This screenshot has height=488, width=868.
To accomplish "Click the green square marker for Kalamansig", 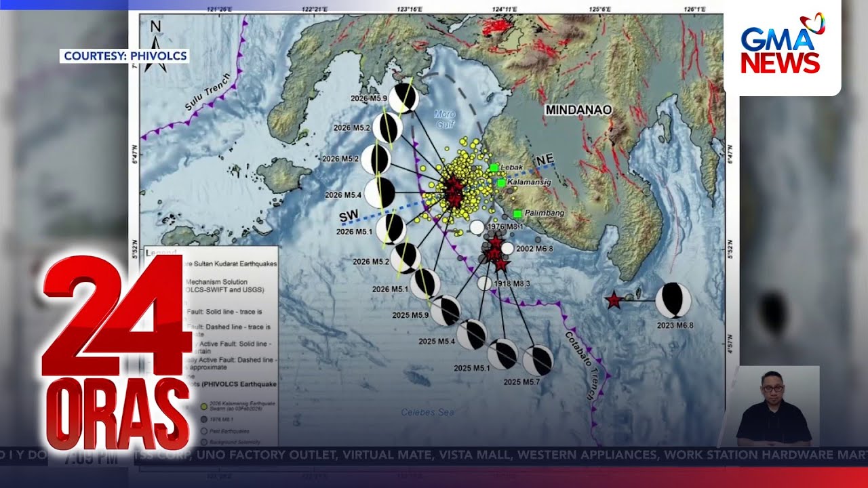I will [501, 182].
